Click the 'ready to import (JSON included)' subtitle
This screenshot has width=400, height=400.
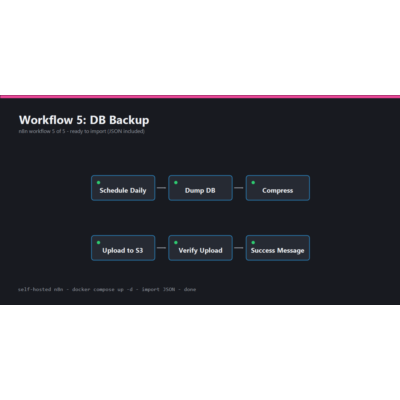click(x=107, y=131)
